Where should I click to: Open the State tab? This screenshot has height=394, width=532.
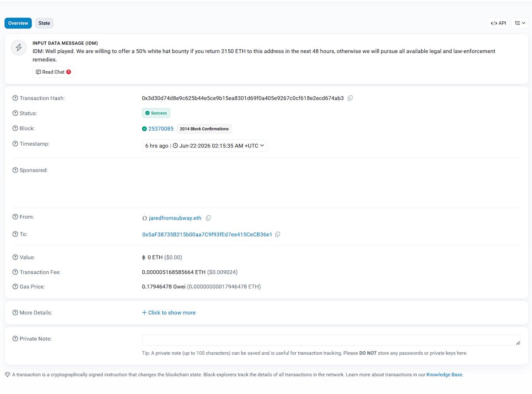[x=44, y=23]
